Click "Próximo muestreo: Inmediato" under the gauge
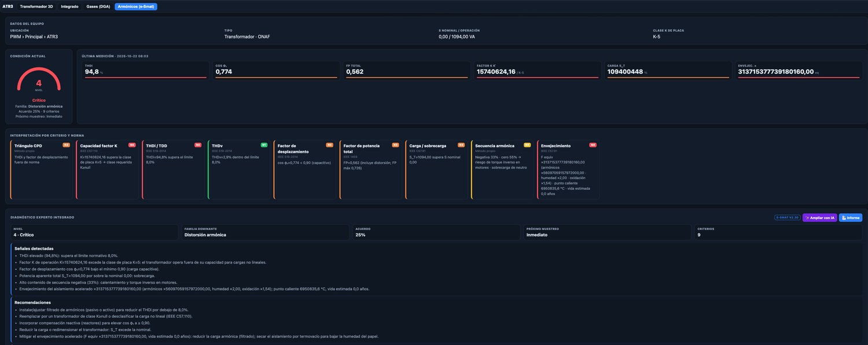 click(x=39, y=116)
